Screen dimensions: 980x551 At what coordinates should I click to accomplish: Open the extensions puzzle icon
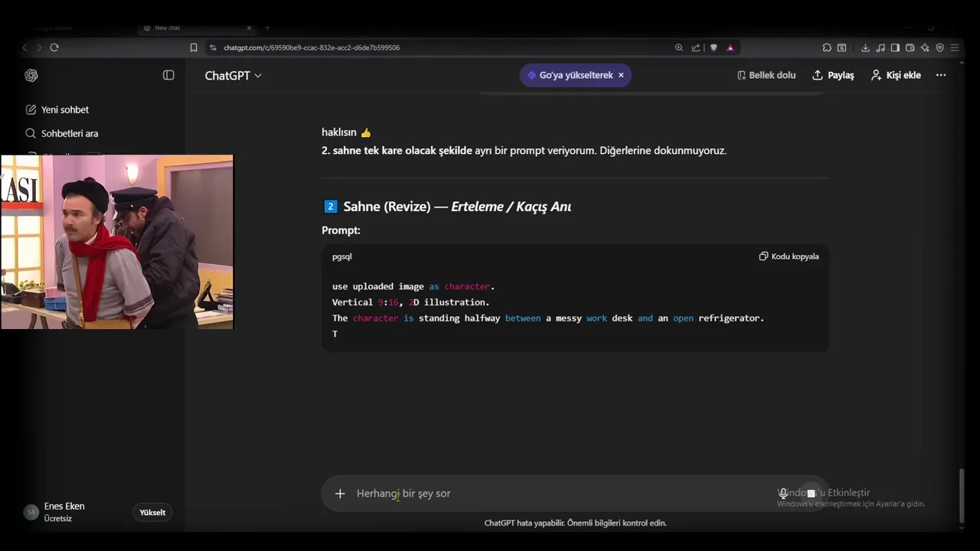(827, 47)
